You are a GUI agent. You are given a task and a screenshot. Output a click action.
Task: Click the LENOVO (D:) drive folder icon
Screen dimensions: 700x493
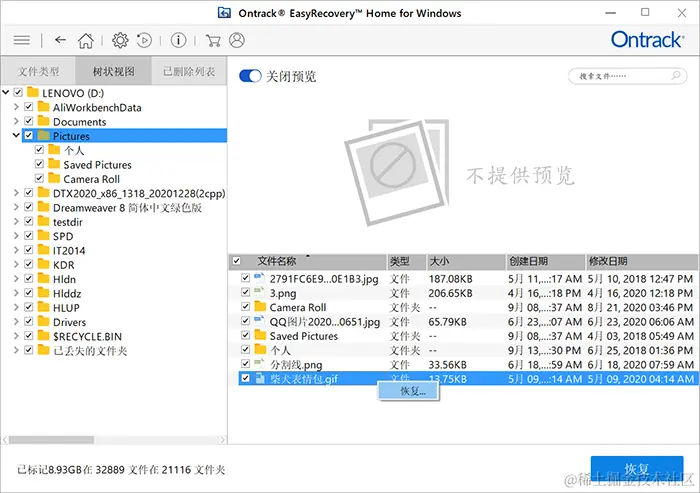(33, 92)
